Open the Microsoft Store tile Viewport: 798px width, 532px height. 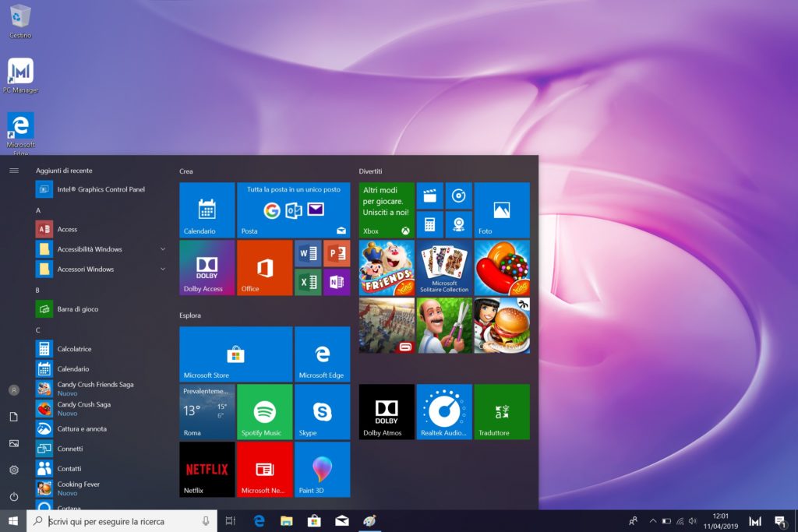click(236, 354)
